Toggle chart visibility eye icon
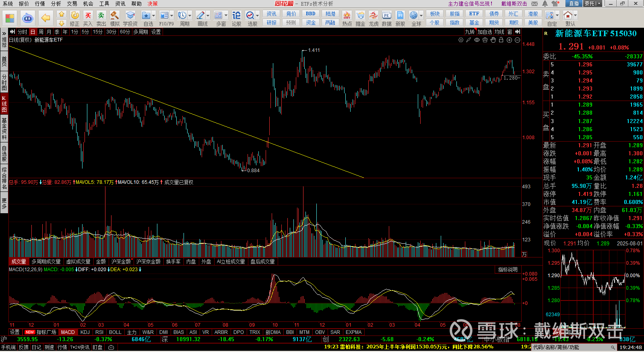This screenshot has height=352, width=644. (477, 40)
